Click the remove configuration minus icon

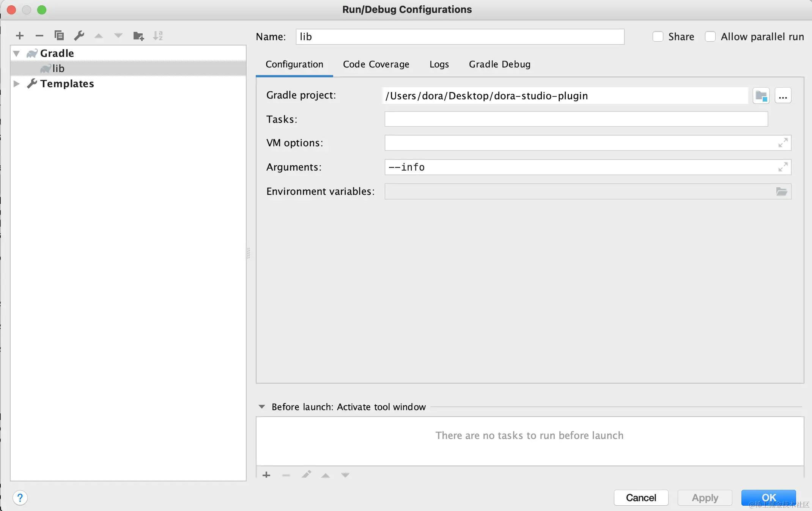[39, 36]
